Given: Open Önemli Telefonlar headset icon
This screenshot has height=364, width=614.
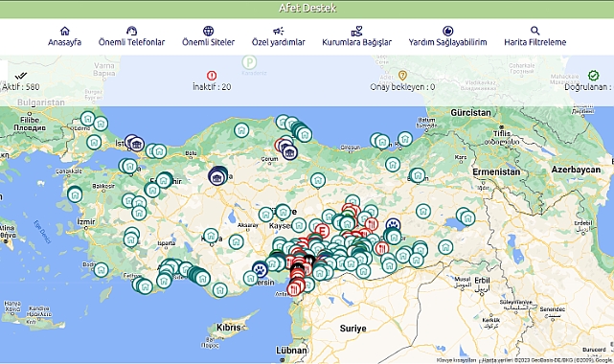Looking at the screenshot, I should [131, 31].
